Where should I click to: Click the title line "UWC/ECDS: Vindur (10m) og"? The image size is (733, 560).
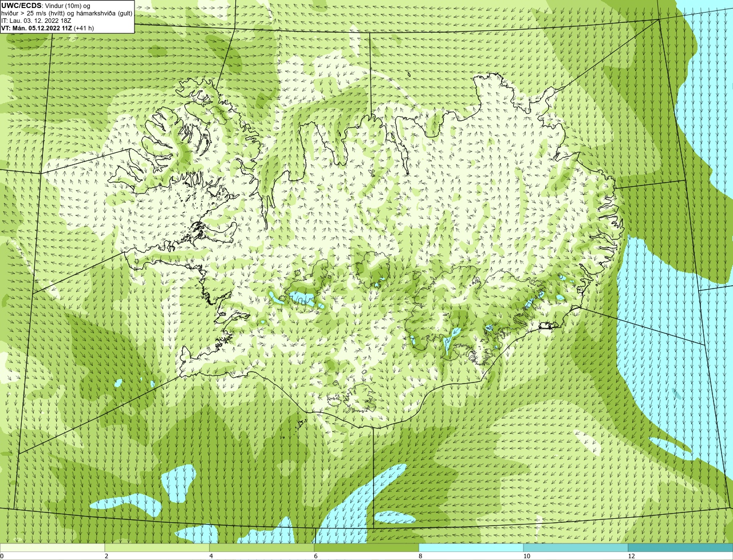[x=46, y=6]
